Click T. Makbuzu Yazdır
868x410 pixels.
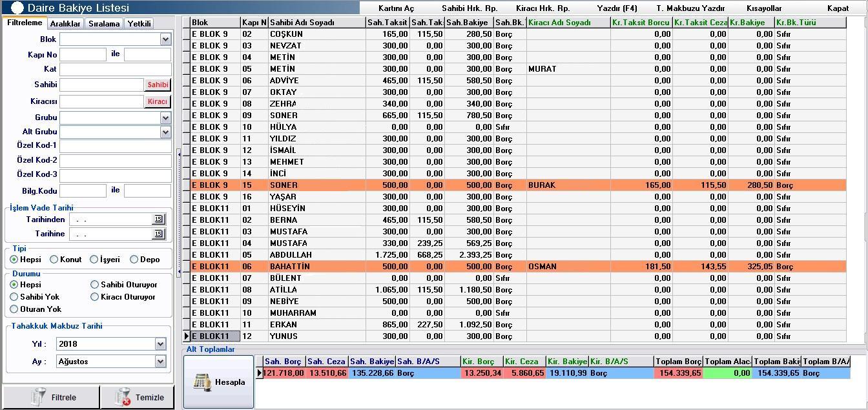click(x=690, y=8)
